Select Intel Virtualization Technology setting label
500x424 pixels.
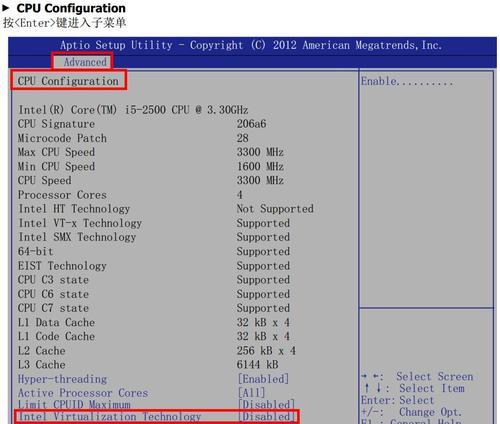point(109,416)
